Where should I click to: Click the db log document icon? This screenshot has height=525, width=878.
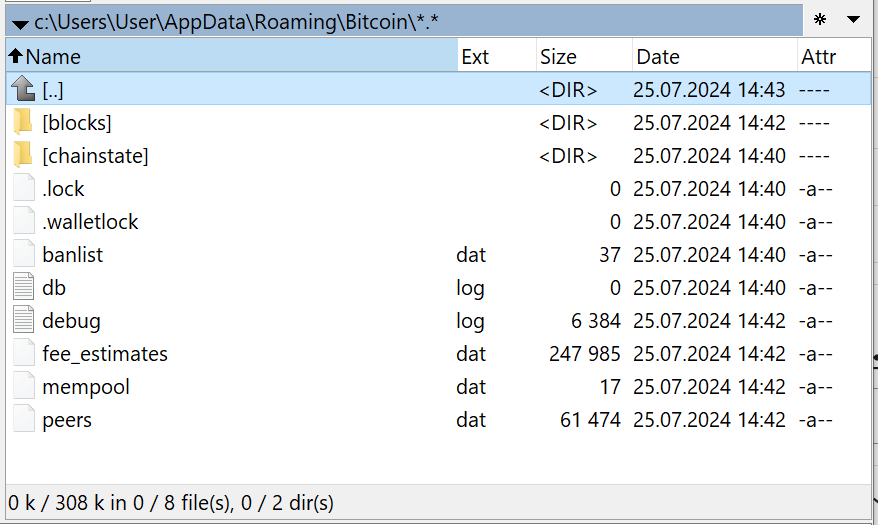coord(24,287)
